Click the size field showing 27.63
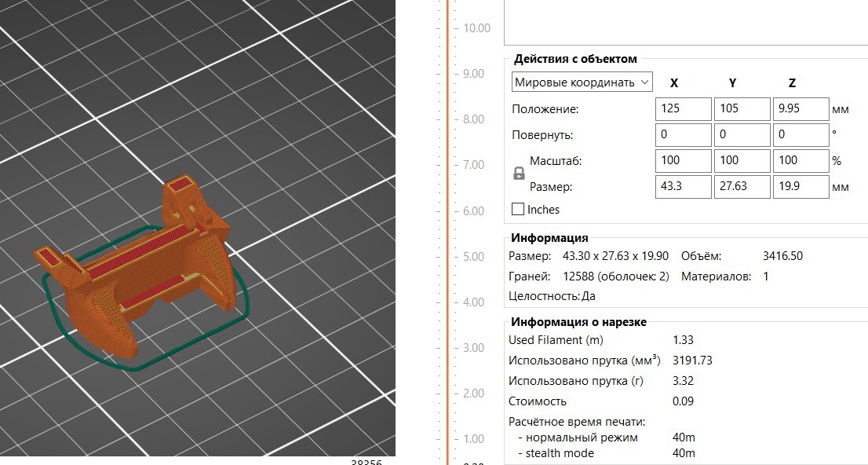The image size is (868, 465). tap(742, 186)
